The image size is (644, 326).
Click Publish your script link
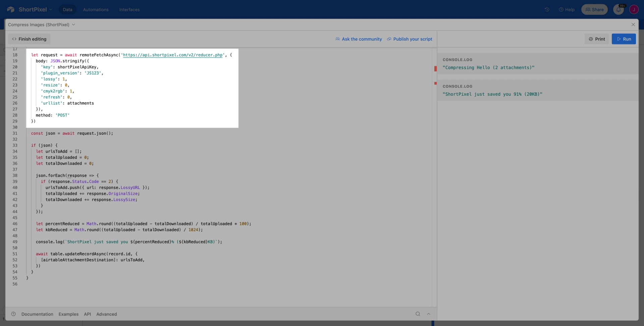tap(410, 39)
